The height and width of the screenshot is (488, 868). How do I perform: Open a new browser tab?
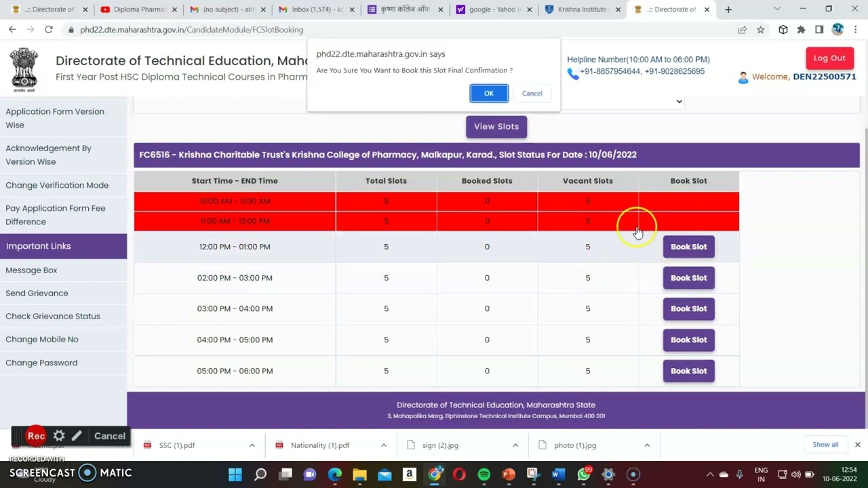[728, 9]
